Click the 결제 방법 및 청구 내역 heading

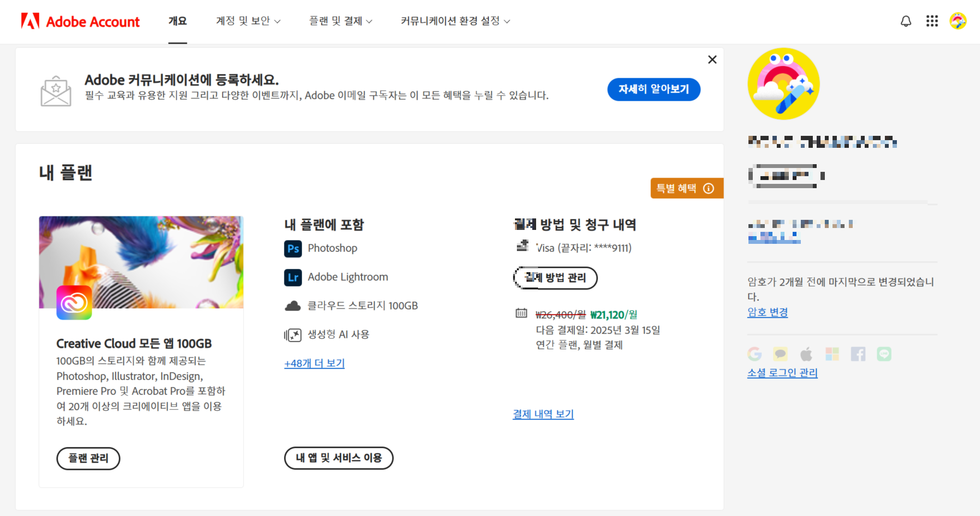tap(575, 225)
